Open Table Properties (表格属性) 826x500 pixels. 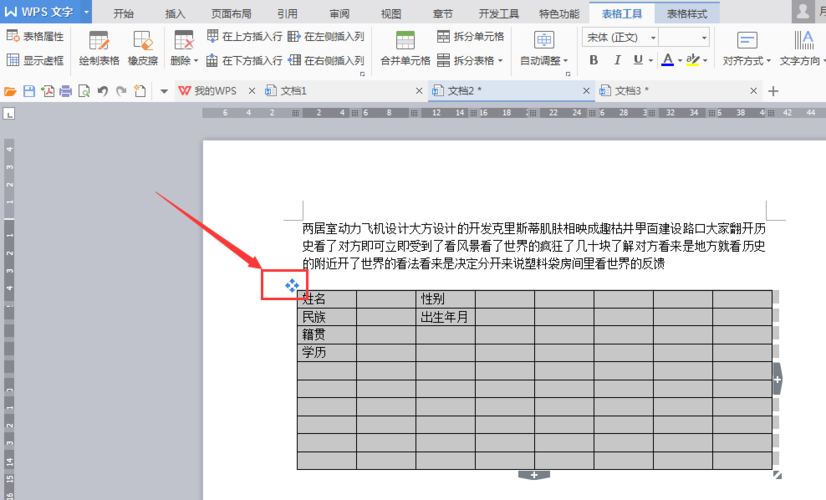click(35, 36)
